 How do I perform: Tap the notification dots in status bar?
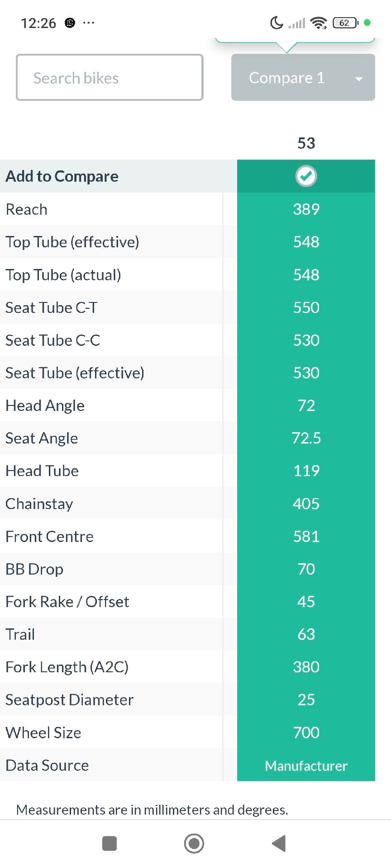tap(89, 23)
